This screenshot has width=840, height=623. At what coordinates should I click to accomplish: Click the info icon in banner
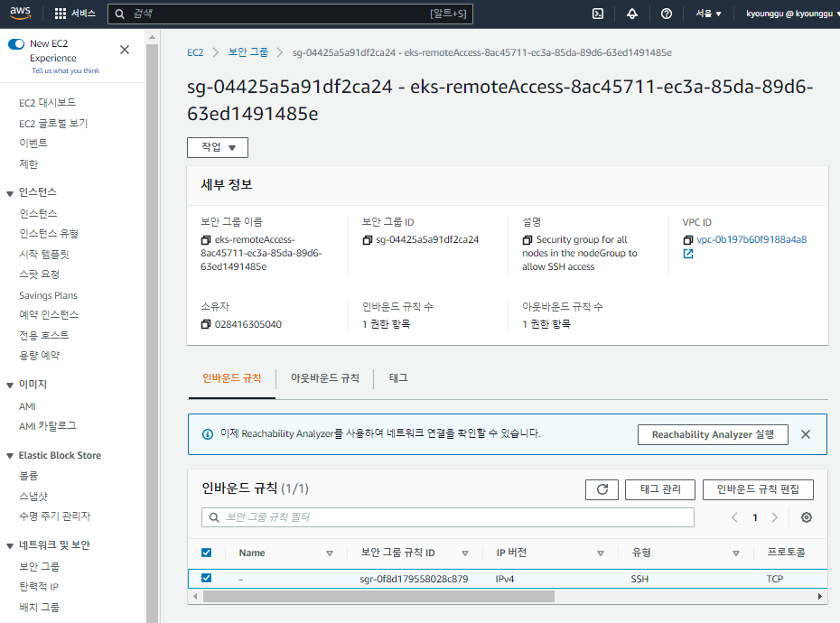pyautogui.click(x=208, y=434)
